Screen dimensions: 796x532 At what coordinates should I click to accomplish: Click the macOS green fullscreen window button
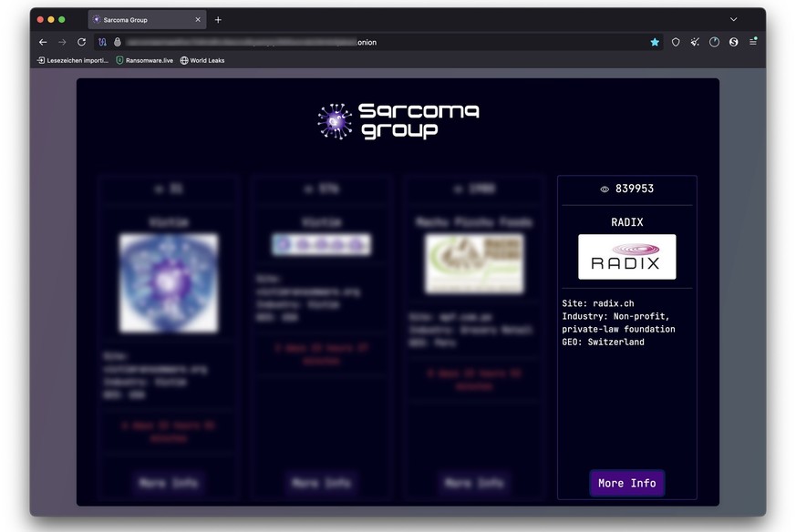62,20
